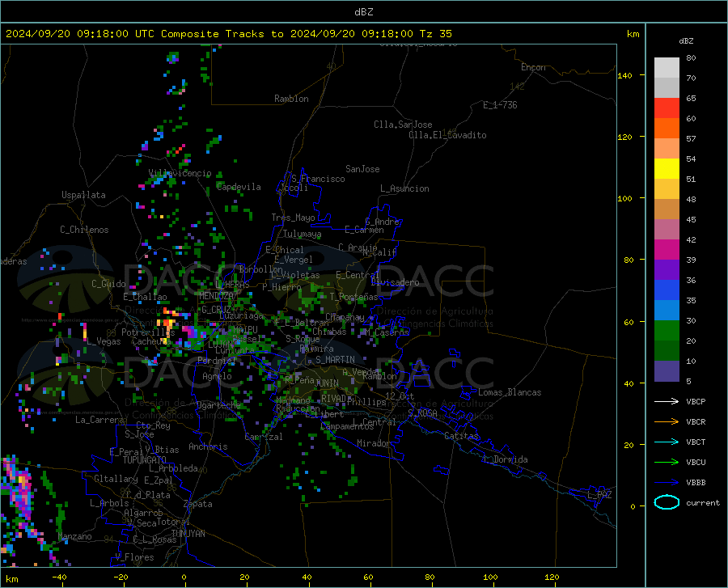728x588 pixels.
Task: Select the red swatch in dBZ legend
Action: coord(667,108)
